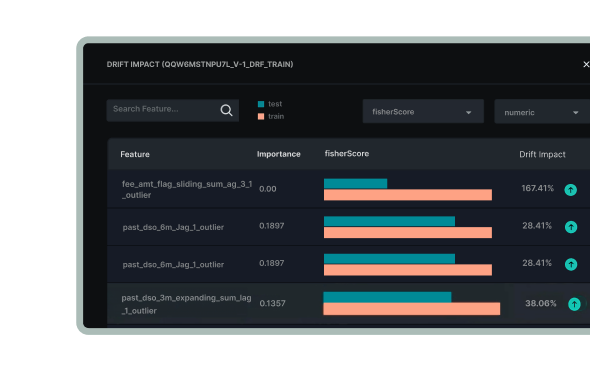Open the fisherScore dropdown

click(x=423, y=111)
